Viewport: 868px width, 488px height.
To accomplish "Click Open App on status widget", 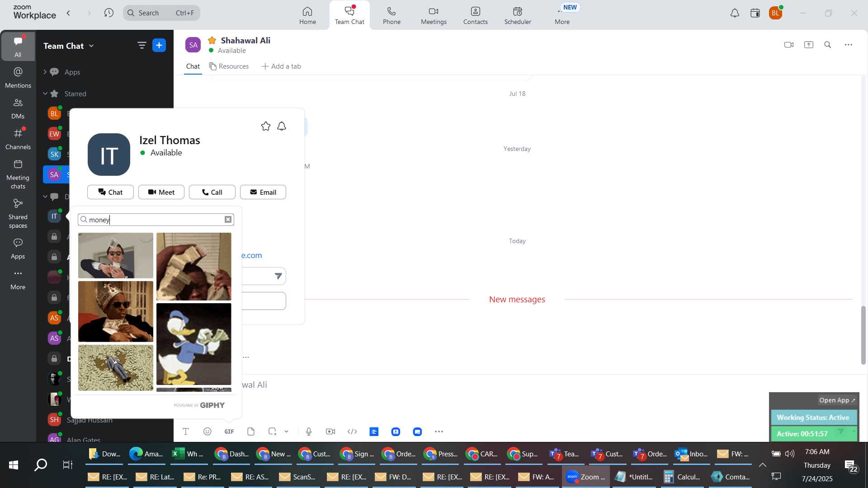I will pos(837,400).
